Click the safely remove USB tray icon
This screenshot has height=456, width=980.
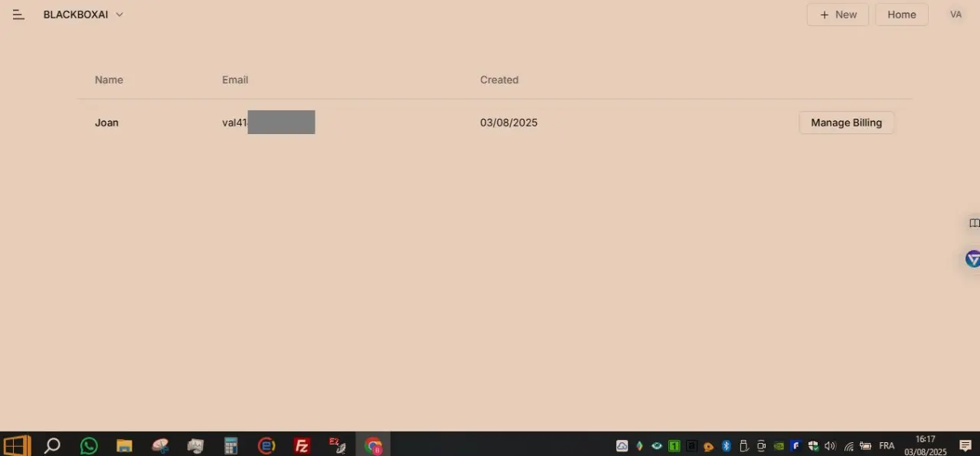coord(743,445)
